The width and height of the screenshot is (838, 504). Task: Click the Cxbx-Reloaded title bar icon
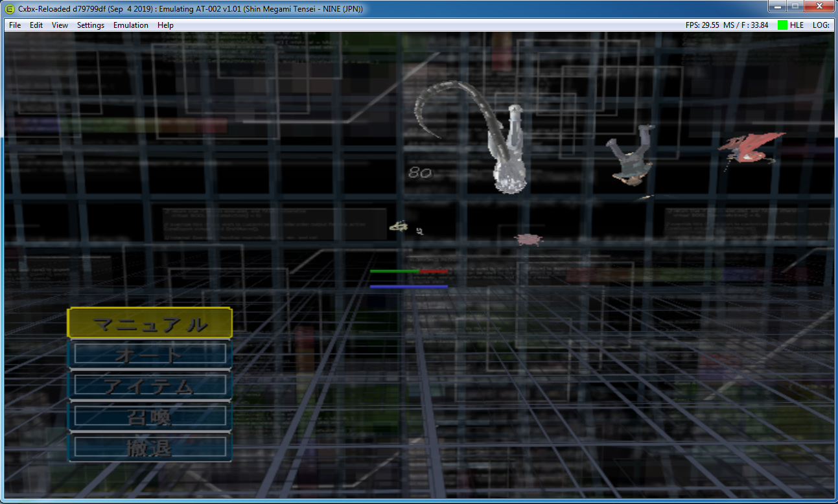(10, 8)
